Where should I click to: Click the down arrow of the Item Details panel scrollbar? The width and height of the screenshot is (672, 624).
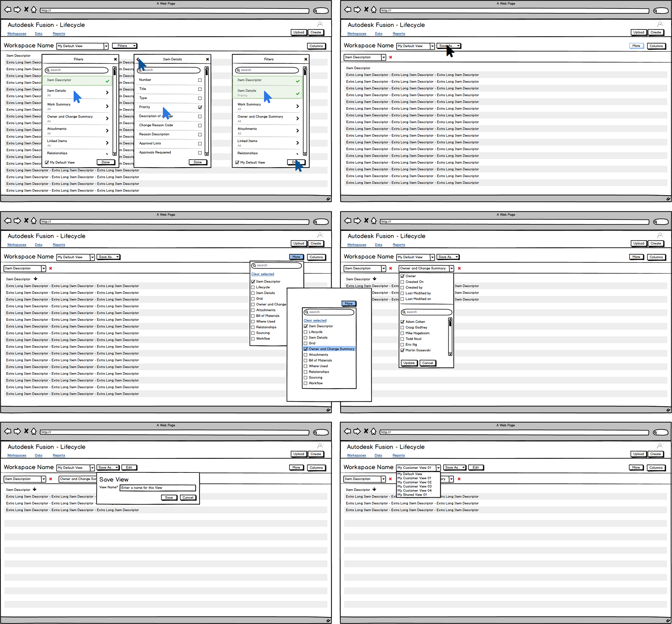coord(206,154)
